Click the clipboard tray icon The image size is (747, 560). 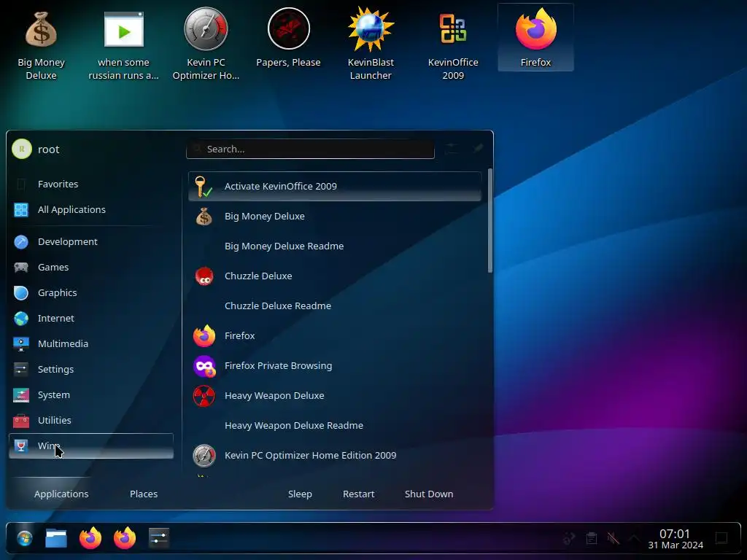point(591,539)
